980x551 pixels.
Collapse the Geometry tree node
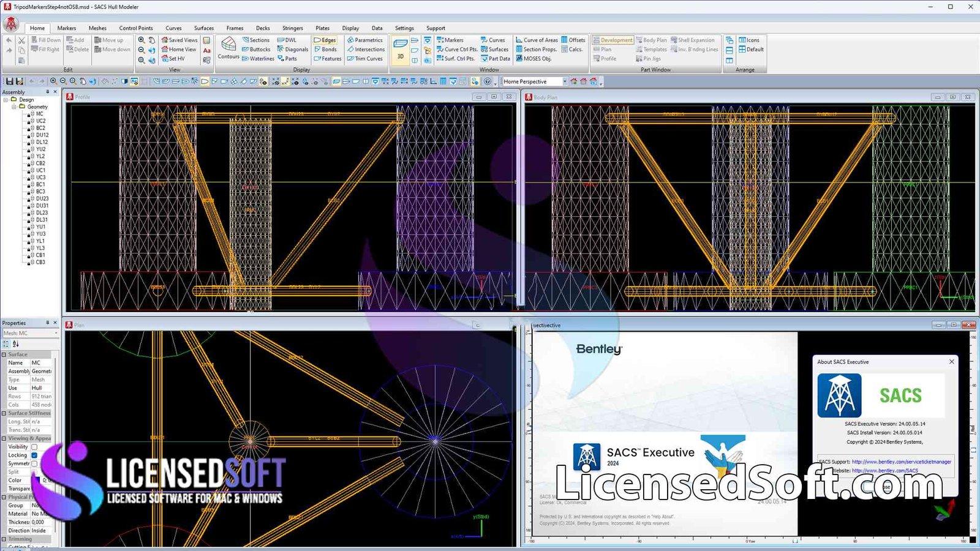click(14, 107)
